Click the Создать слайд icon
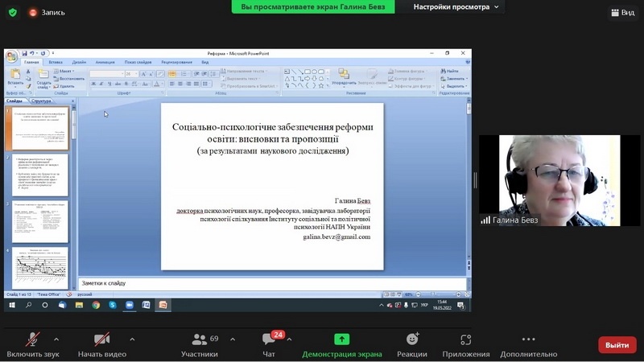644x362 pixels. tap(43, 74)
